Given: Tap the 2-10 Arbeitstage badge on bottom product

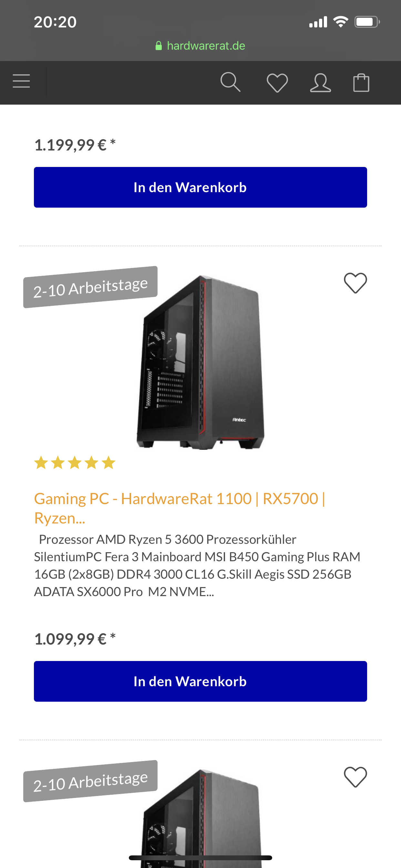Looking at the screenshot, I should (x=90, y=781).
